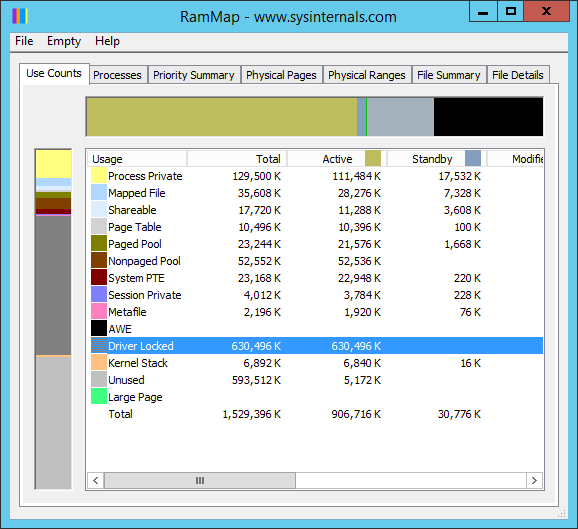Click the right arrow of horizontal scrollbar
Viewport: 578px width, 529px height.
tap(534, 480)
